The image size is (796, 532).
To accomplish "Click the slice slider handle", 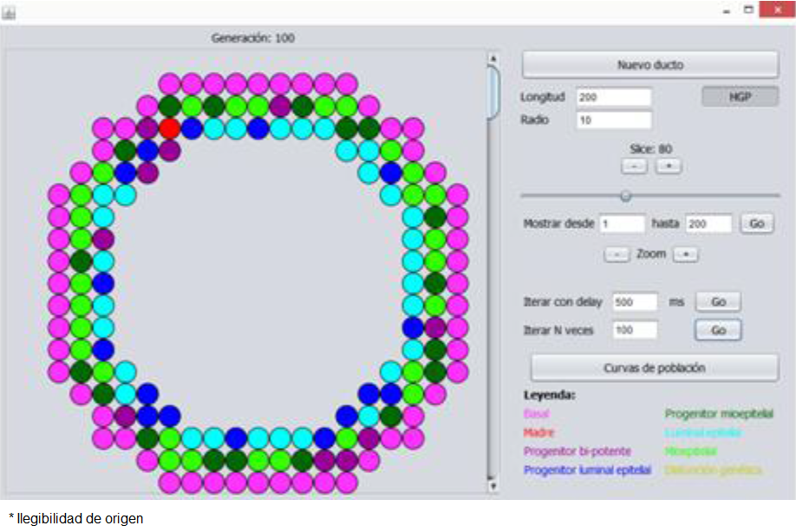I will click(x=625, y=196).
